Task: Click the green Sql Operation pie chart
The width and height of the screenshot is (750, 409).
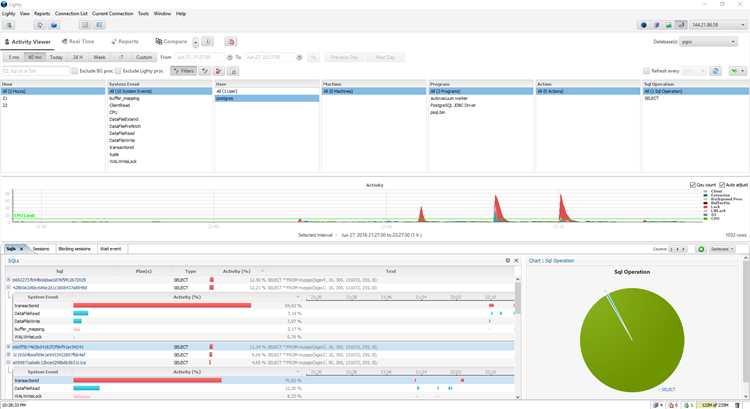Action: click(632, 340)
